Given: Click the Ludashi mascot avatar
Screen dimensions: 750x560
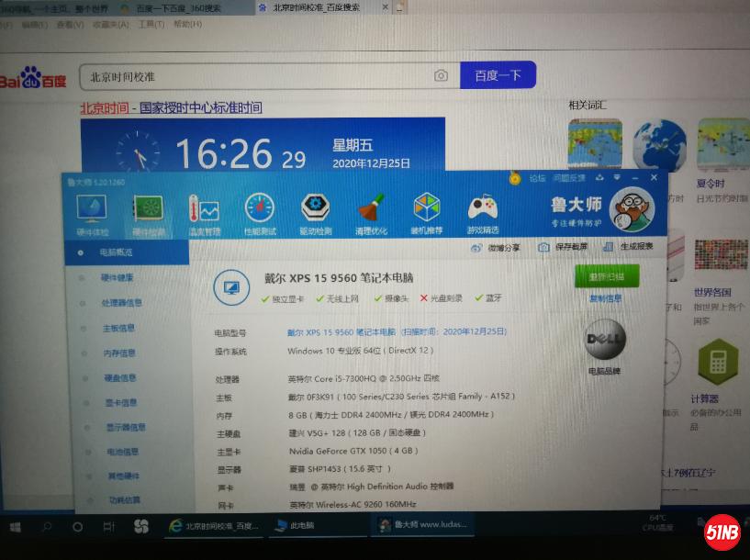Looking at the screenshot, I should coord(632,209).
